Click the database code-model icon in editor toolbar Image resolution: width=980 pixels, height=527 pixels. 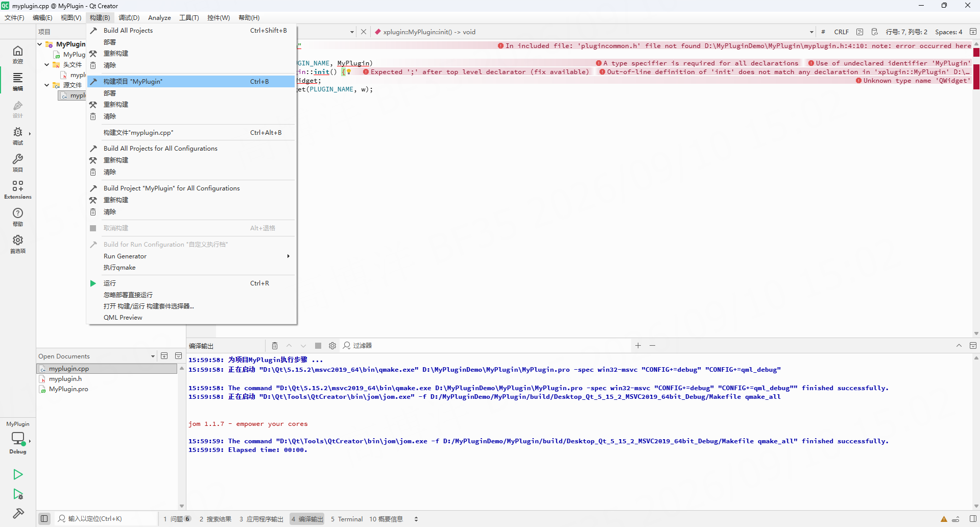coord(874,32)
